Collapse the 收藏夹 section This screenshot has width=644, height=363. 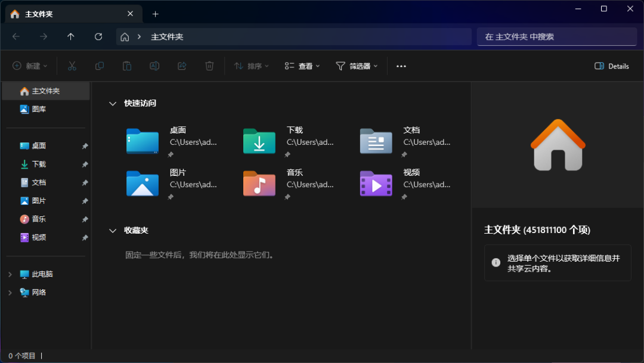pos(113,231)
